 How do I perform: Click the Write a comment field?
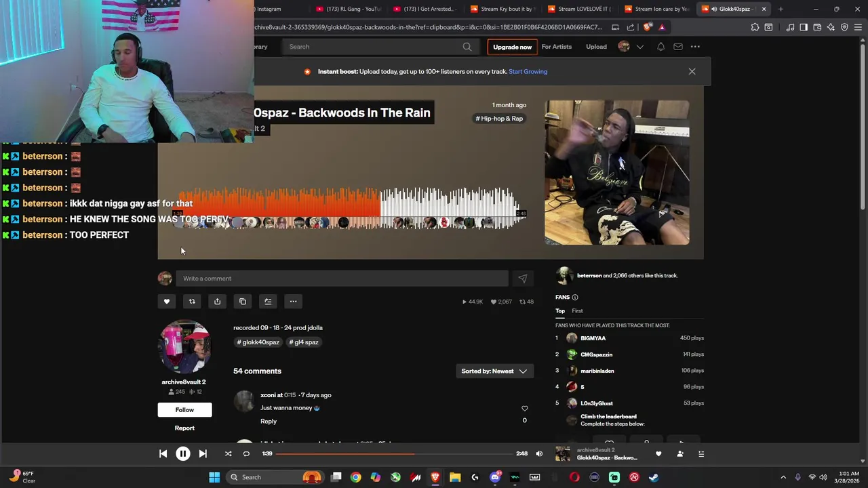342,279
